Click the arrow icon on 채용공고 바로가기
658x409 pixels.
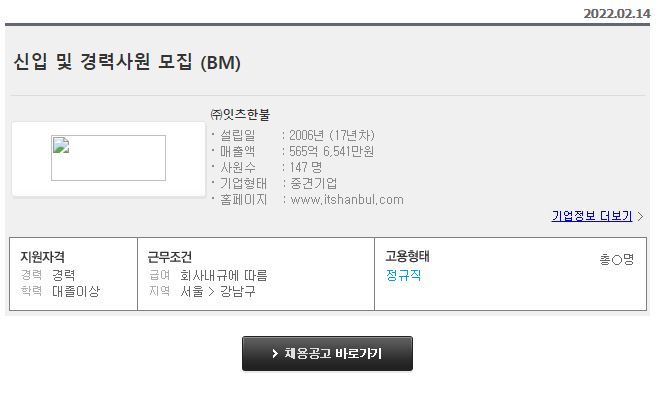point(275,354)
